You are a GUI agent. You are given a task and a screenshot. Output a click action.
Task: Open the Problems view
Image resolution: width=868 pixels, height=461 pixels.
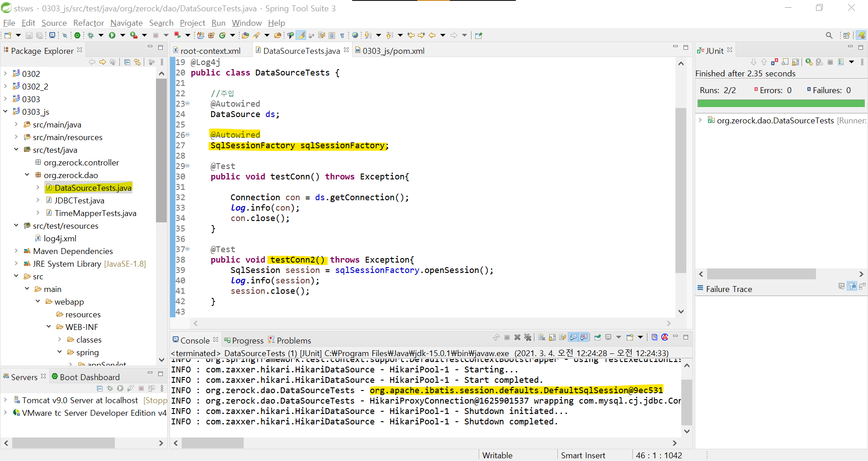[293, 340]
